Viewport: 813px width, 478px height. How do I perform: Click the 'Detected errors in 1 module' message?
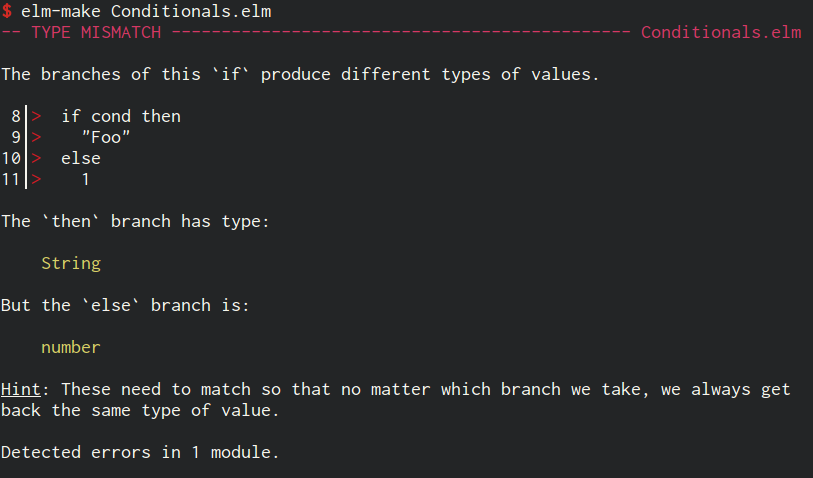(x=140, y=452)
